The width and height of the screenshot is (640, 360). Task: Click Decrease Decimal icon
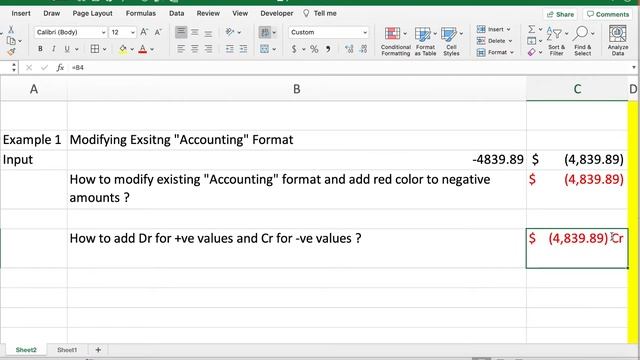[x=363, y=49]
